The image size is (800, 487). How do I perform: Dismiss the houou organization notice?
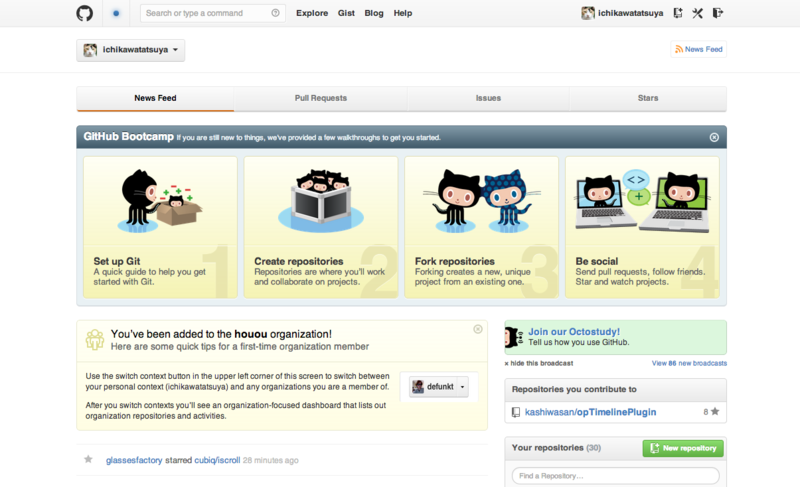point(478,329)
